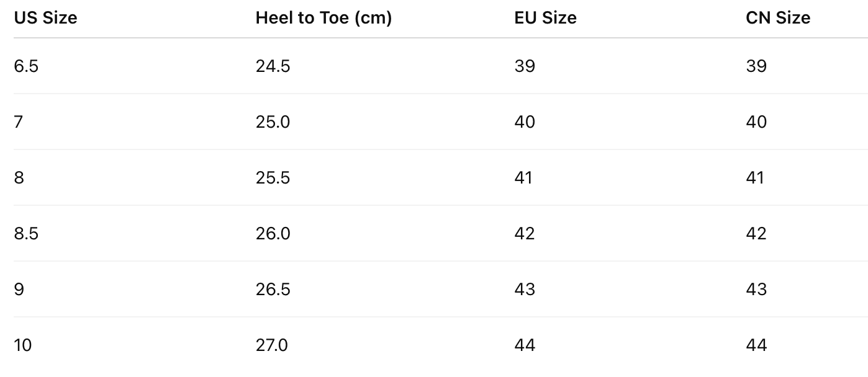Select the US size 7 cell

tap(19, 122)
